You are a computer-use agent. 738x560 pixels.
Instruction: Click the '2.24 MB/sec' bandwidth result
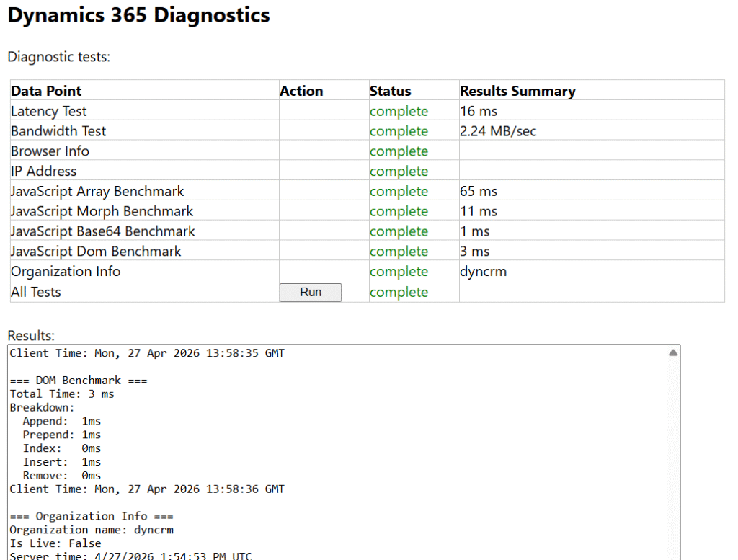498,131
